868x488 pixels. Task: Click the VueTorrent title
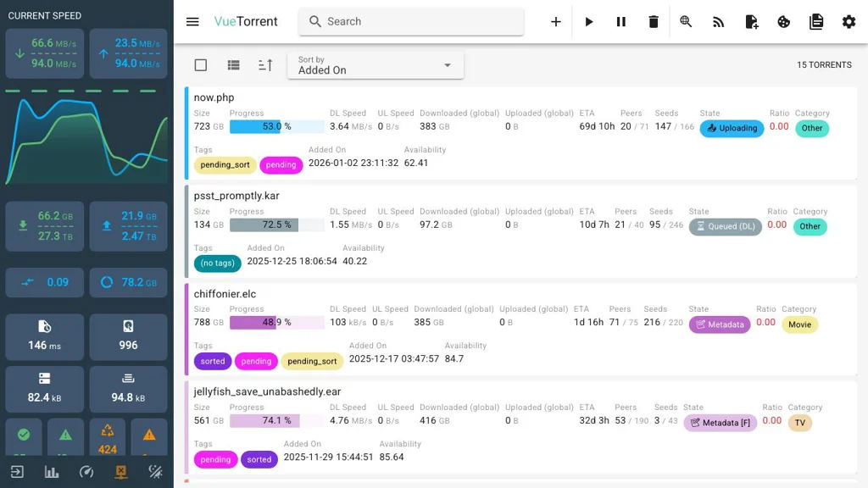click(x=246, y=21)
